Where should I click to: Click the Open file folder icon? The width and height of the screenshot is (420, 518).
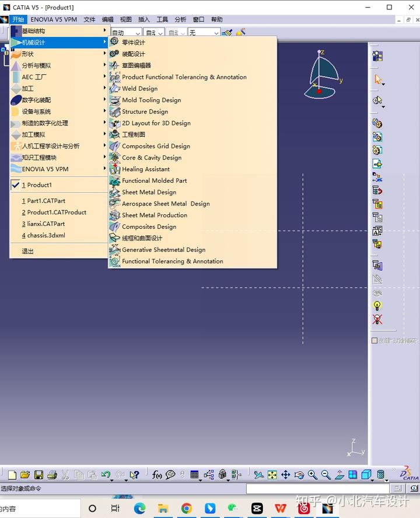[25, 475]
